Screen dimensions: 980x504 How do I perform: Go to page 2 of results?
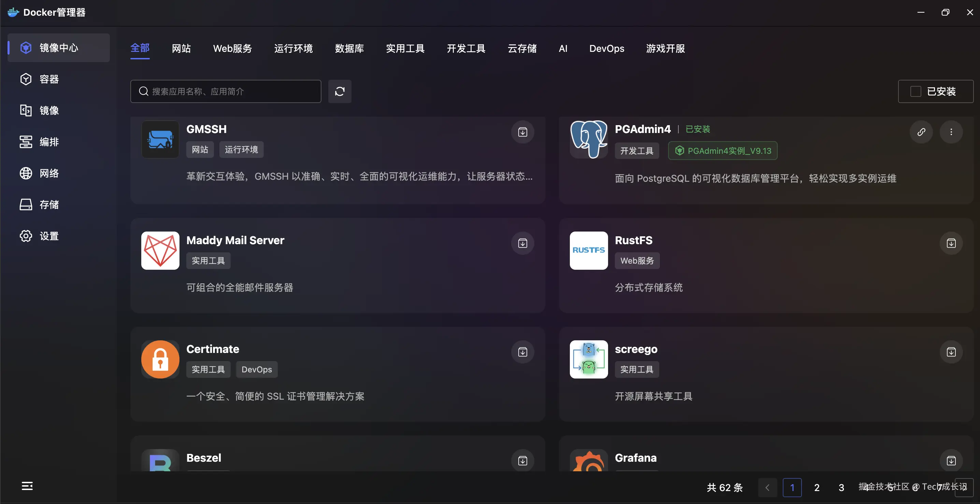click(x=817, y=487)
